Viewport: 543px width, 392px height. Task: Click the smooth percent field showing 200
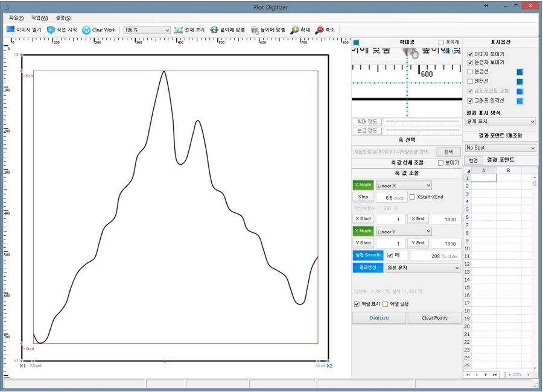(435, 256)
